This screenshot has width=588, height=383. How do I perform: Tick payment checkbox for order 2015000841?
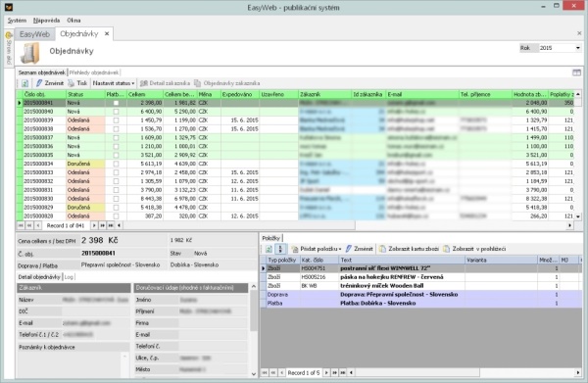116,103
